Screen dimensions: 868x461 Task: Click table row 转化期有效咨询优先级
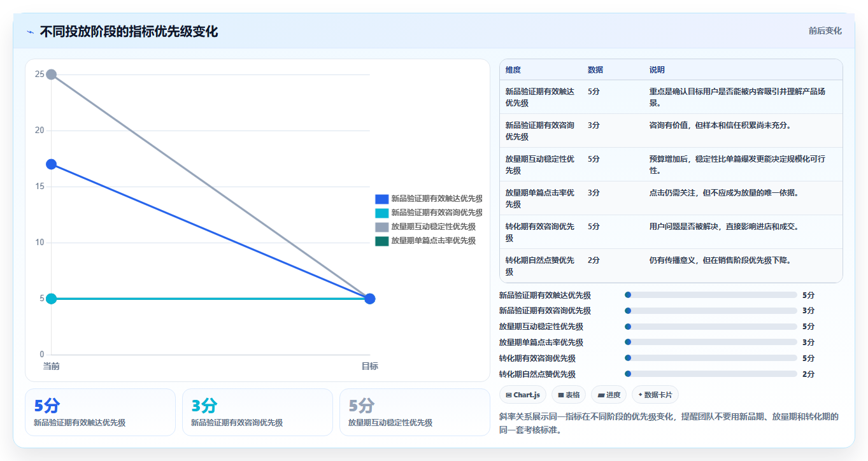coord(671,232)
